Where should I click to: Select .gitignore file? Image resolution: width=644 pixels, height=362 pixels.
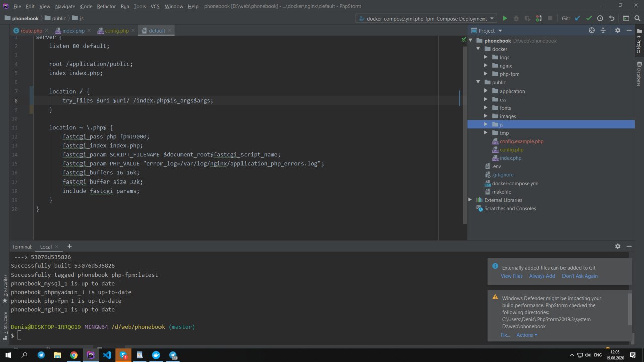[502, 175]
